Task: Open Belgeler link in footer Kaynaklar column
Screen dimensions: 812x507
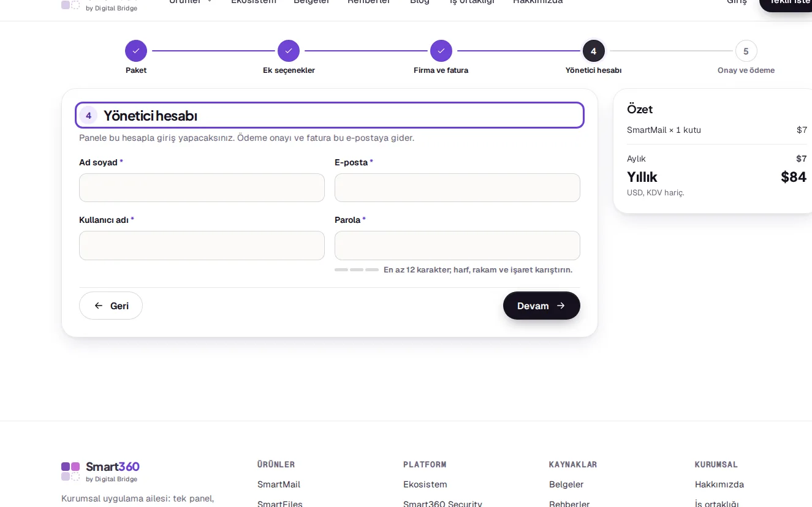Action: (566, 484)
